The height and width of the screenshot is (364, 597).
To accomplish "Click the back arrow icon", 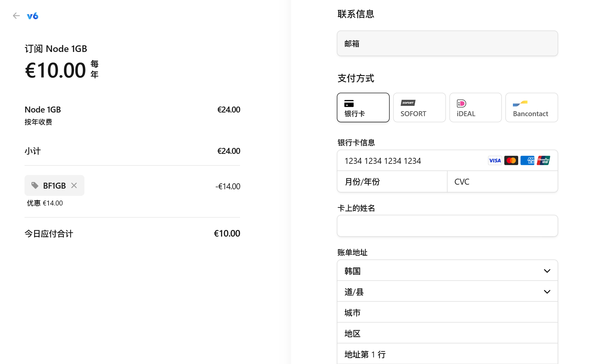I will coord(16,16).
